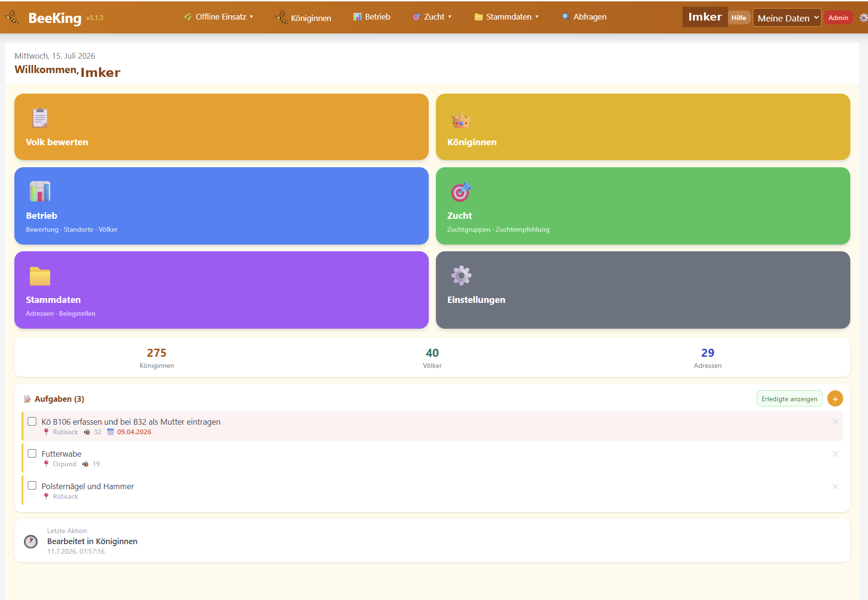
Task: Delete the Futterwabe task with its X
Action: coord(835,454)
